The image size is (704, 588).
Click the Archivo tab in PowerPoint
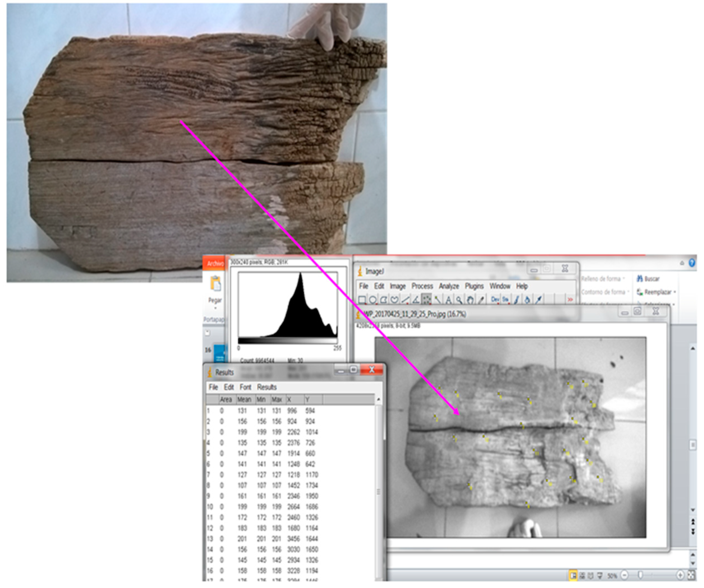214,263
